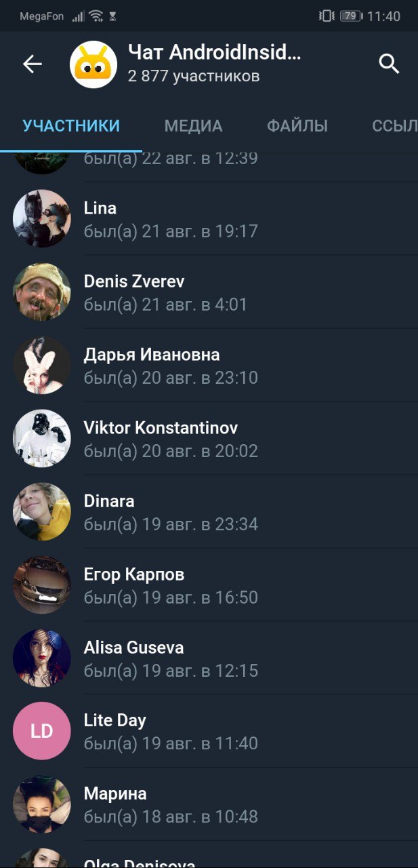Tap the back arrow icon
The height and width of the screenshot is (868, 418).
[x=33, y=64]
